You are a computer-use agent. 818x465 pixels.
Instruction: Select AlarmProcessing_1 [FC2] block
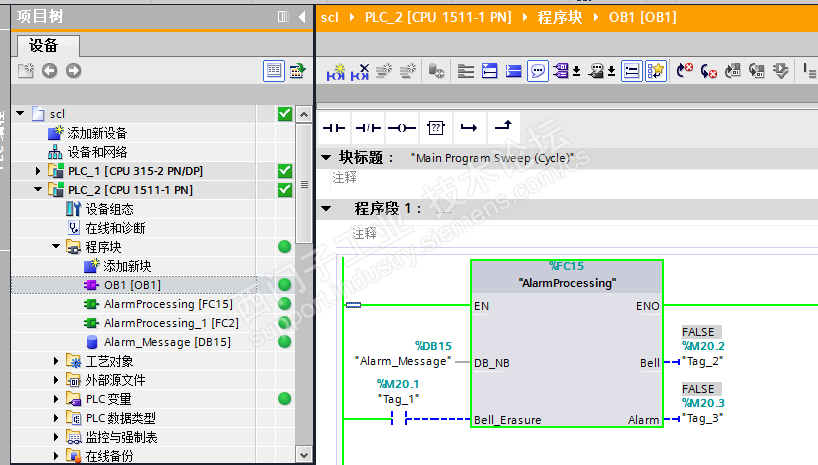pyautogui.click(x=171, y=323)
